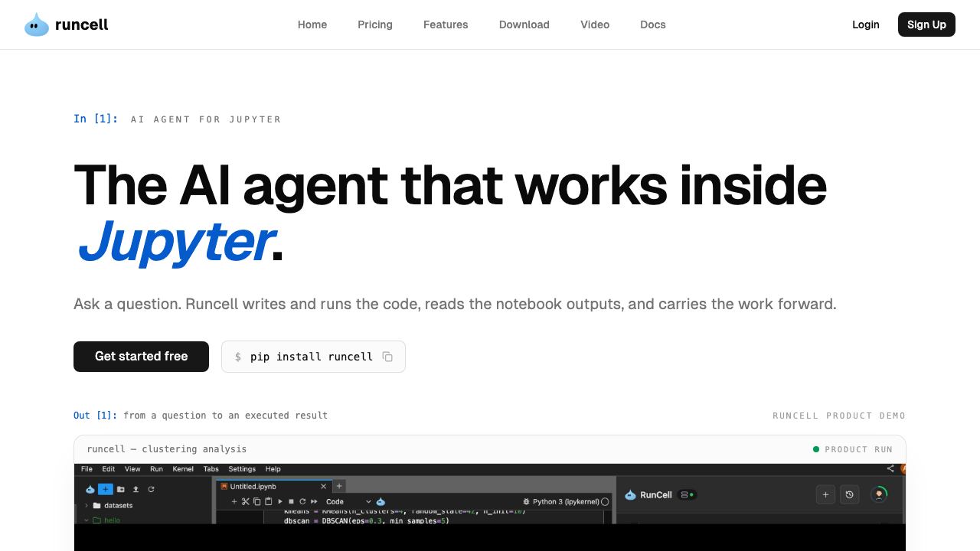The width and height of the screenshot is (980, 551).
Task: Click the refresh file list icon in demo
Action: click(x=151, y=489)
